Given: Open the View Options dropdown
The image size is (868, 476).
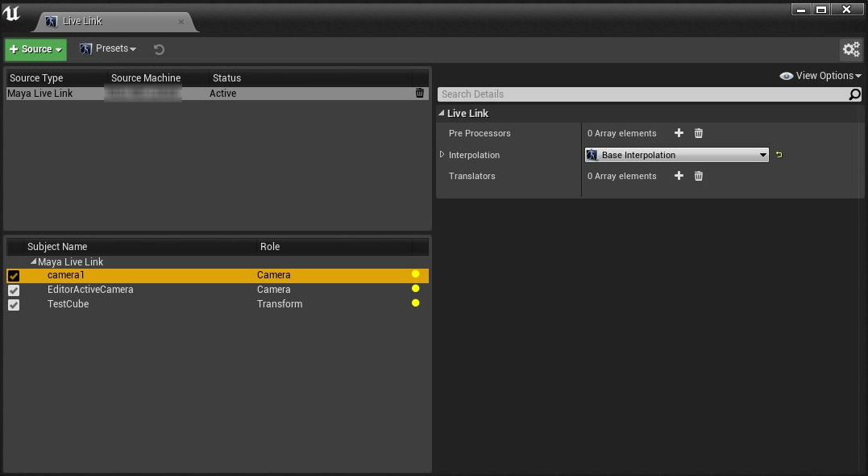Looking at the screenshot, I should tap(820, 76).
